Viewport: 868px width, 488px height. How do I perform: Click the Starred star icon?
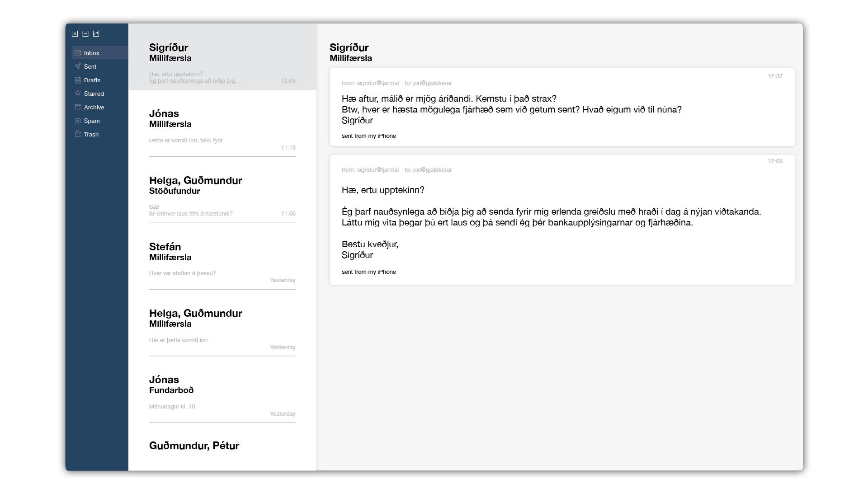(x=78, y=93)
